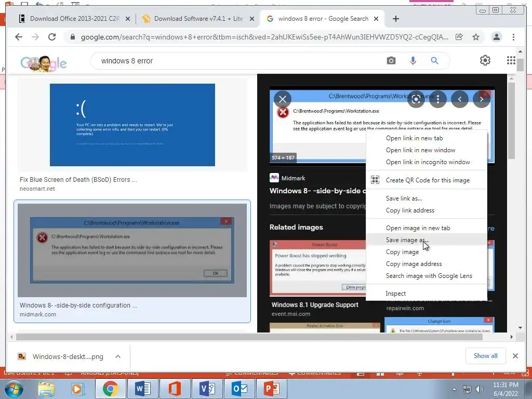532x399 pixels.
Task: Switch to Download Office 2013-2021 C2R tab
Action: coord(74,19)
